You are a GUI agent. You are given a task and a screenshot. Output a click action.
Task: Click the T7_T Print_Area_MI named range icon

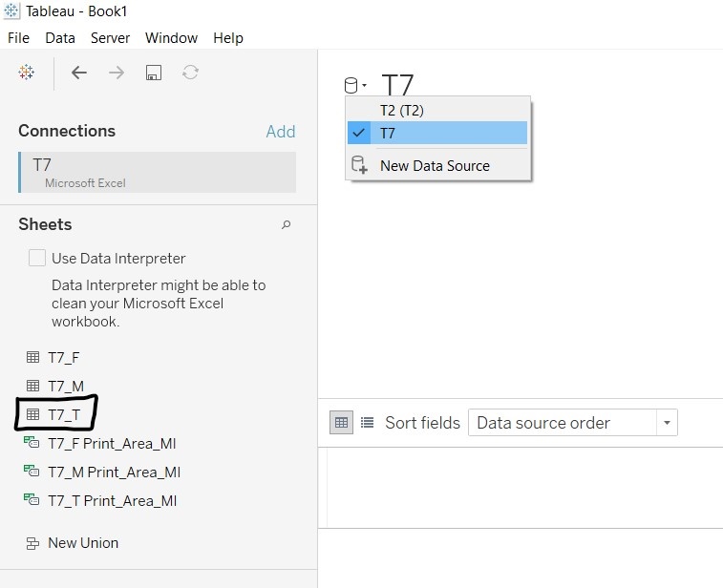pyautogui.click(x=32, y=500)
